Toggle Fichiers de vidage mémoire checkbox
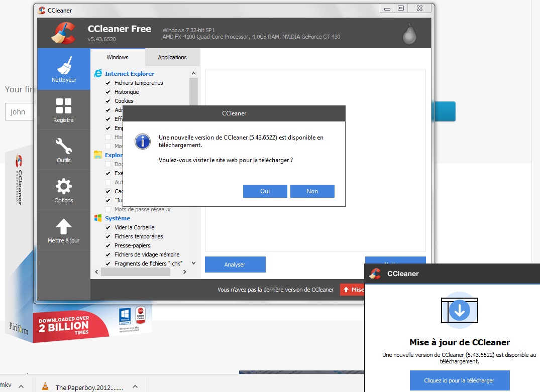 click(x=108, y=254)
